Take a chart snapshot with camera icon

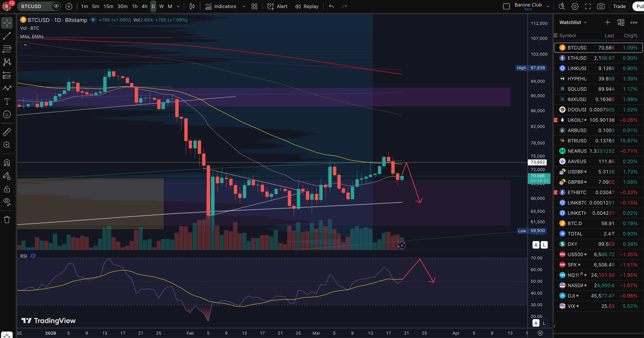pyautogui.click(x=601, y=6)
